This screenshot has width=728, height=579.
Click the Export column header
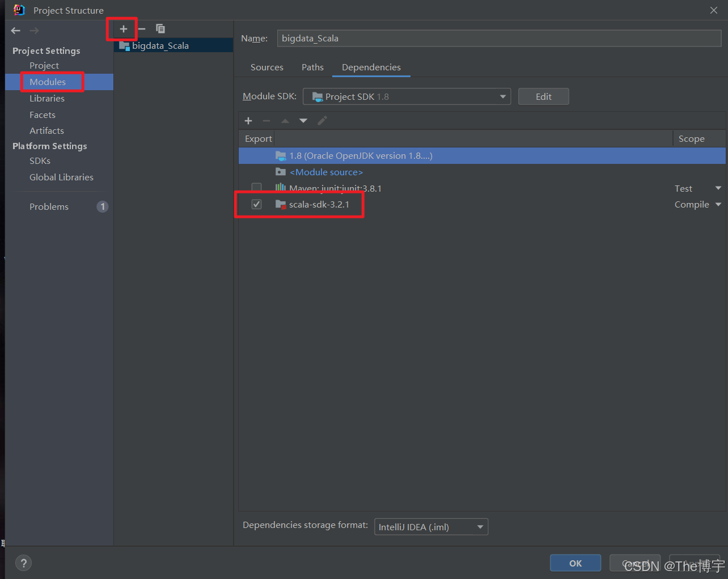tap(258, 138)
